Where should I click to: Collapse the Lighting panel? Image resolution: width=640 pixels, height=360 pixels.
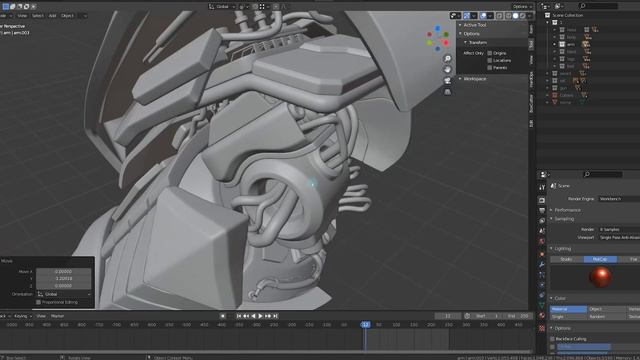(x=562, y=249)
